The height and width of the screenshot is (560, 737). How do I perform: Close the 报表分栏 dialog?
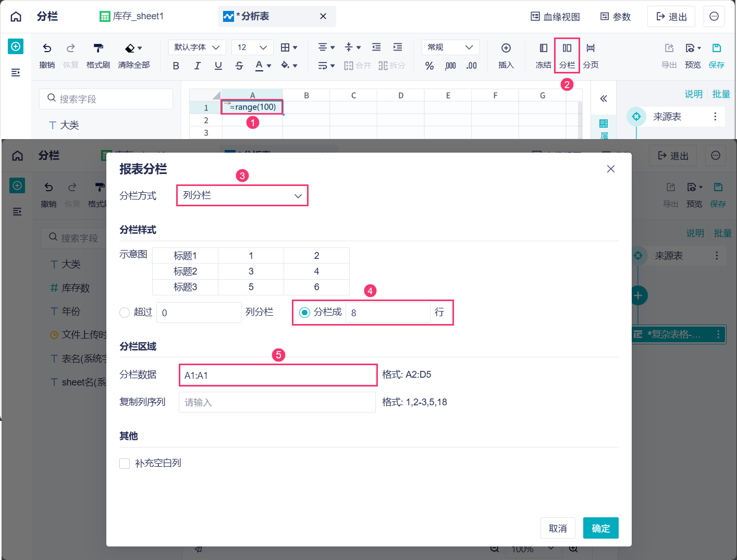coord(611,169)
